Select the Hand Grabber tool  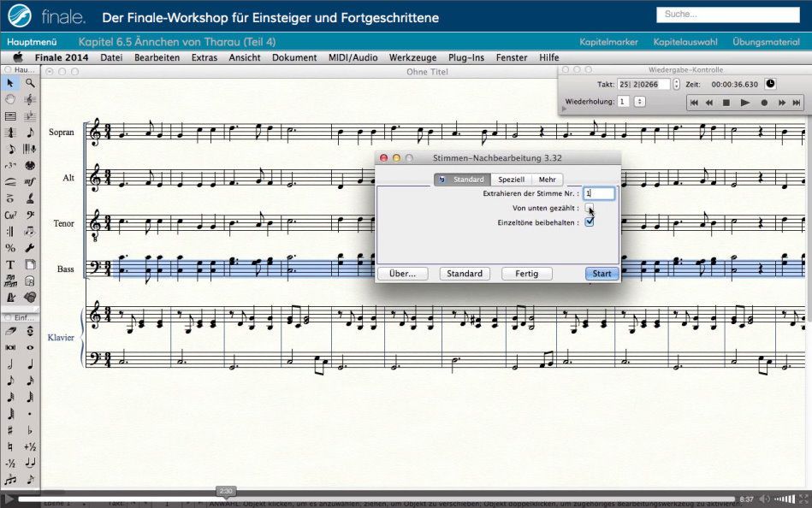(10, 99)
